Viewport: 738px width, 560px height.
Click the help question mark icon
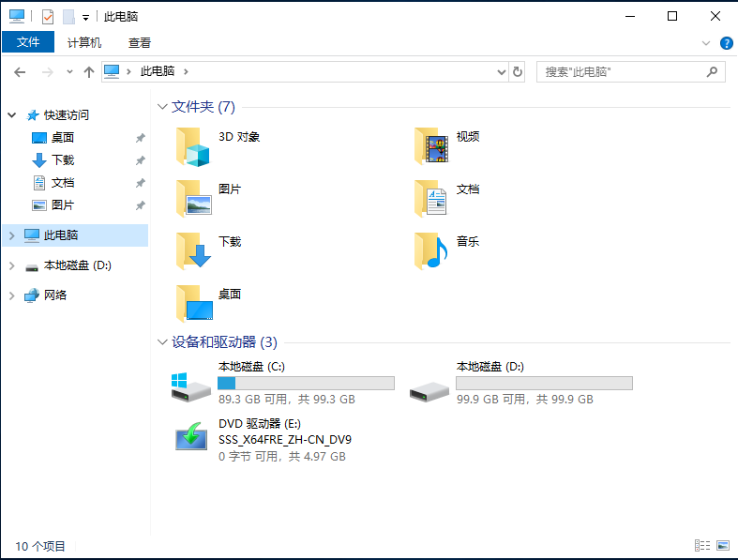(726, 43)
